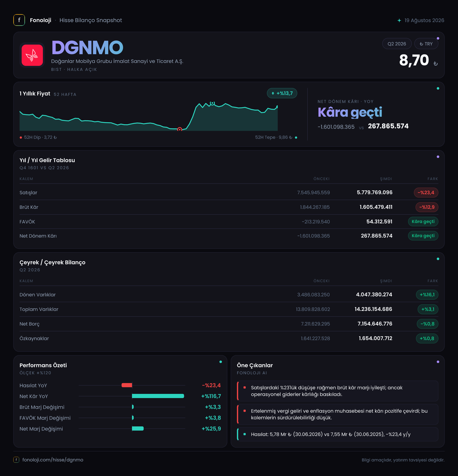Viewport: 458px width, 476px height.
Task: Click Özkaynaklar previous value 1.641.227.528
Action: (x=315, y=338)
